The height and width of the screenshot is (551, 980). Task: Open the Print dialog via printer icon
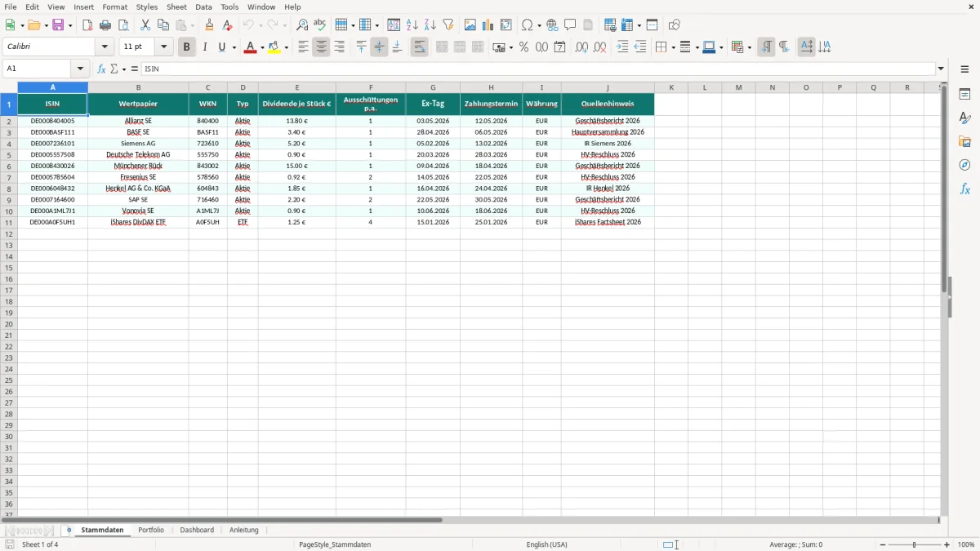105,25
